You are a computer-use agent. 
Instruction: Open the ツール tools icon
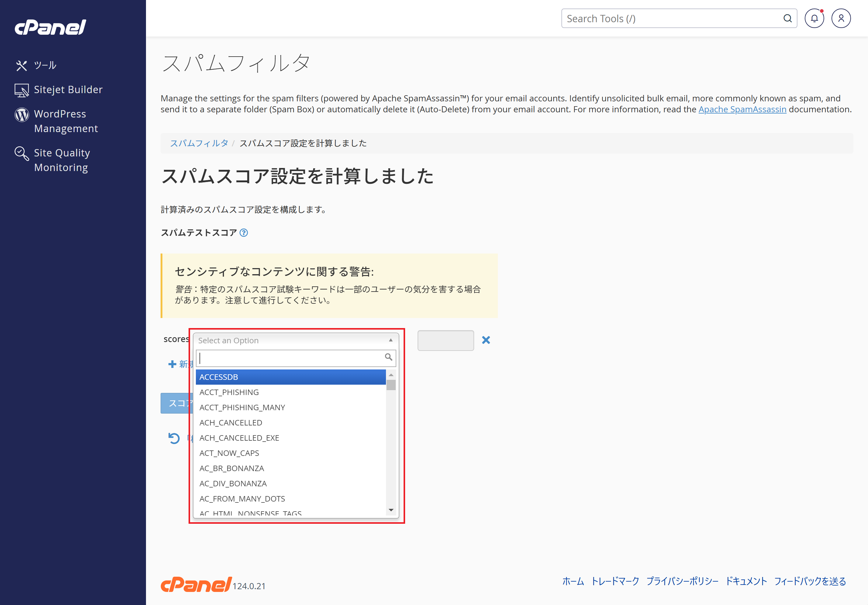point(22,65)
